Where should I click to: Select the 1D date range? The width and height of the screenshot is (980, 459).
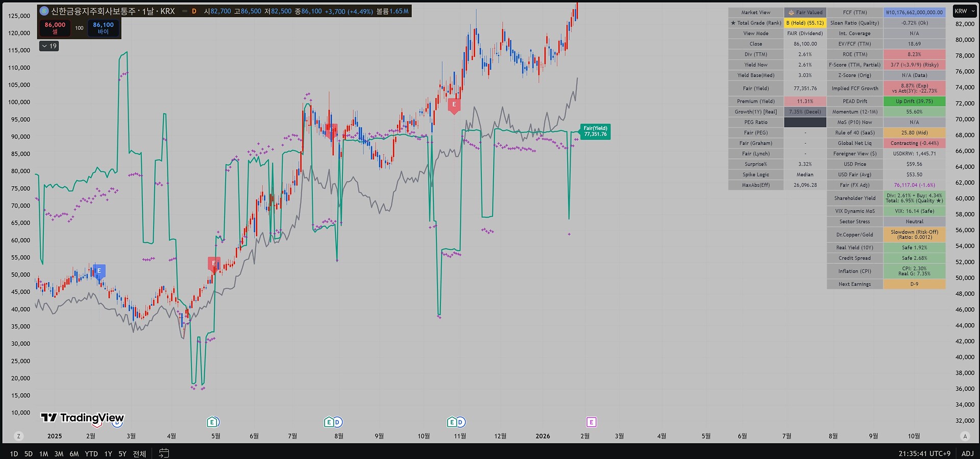point(14,453)
